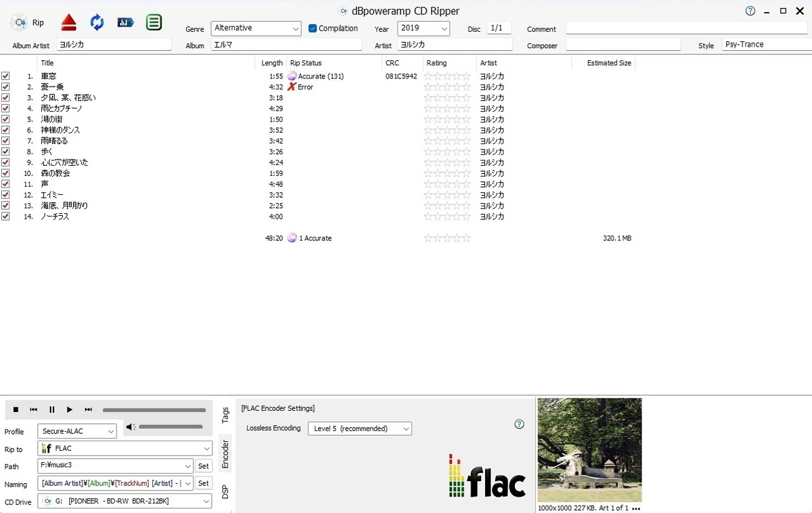Viewport: 812px width, 513px height.
Task: Click the Estimated Size column header
Action: (x=609, y=63)
